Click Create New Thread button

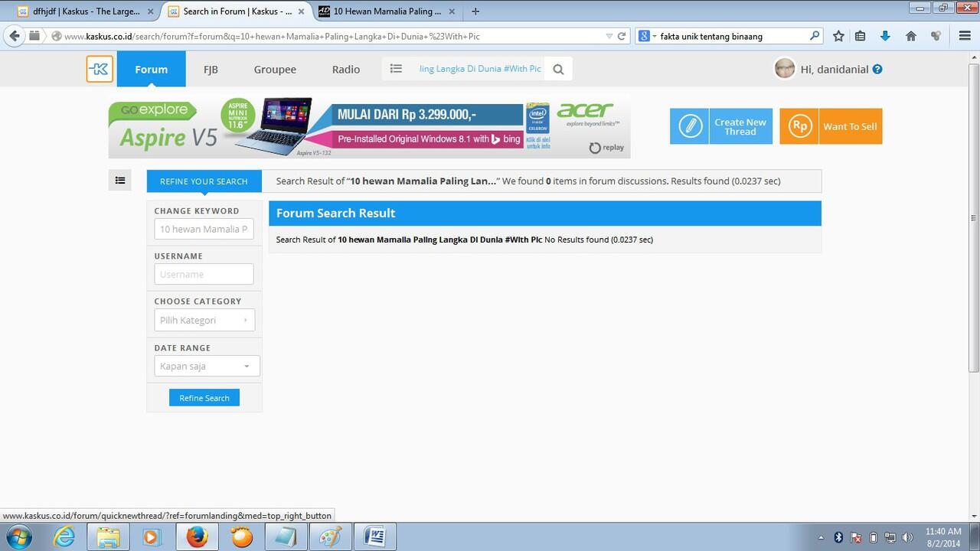point(721,126)
